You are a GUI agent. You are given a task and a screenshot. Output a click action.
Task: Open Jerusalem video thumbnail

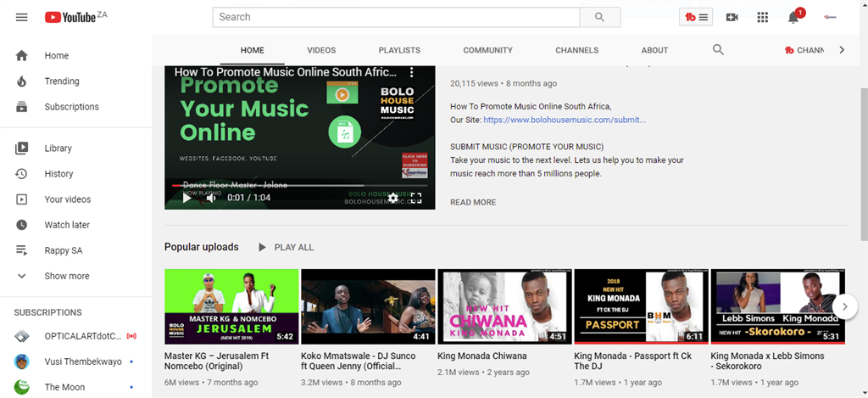coord(231,306)
